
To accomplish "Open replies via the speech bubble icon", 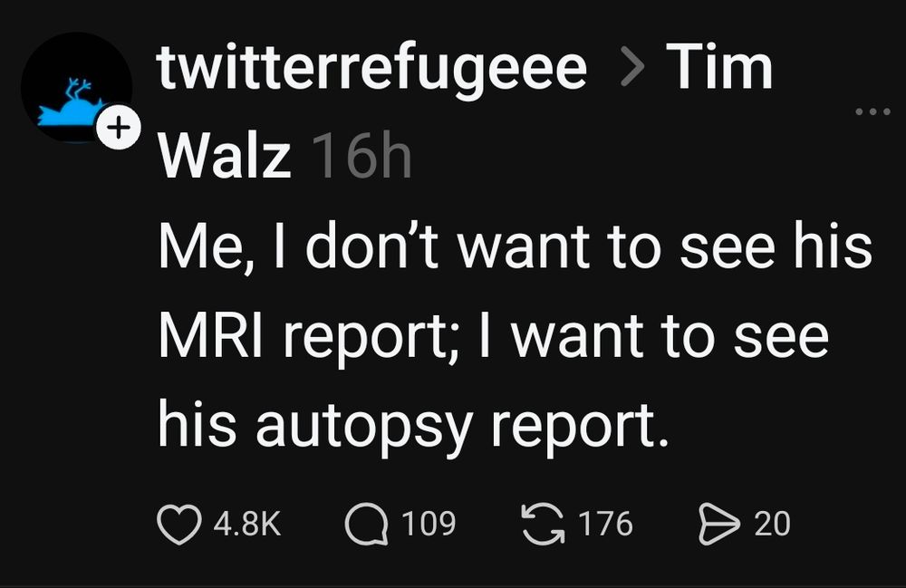I will pos(365,525).
